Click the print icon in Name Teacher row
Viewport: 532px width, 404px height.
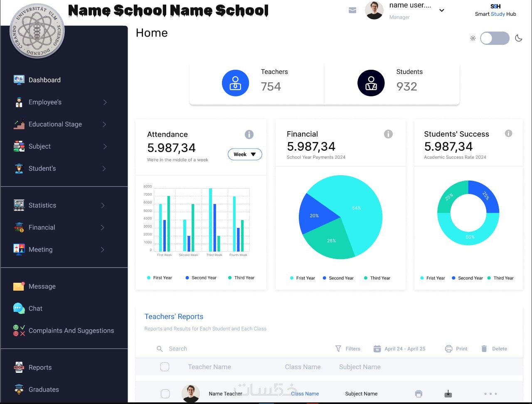pyautogui.click(x=419, y=394)
